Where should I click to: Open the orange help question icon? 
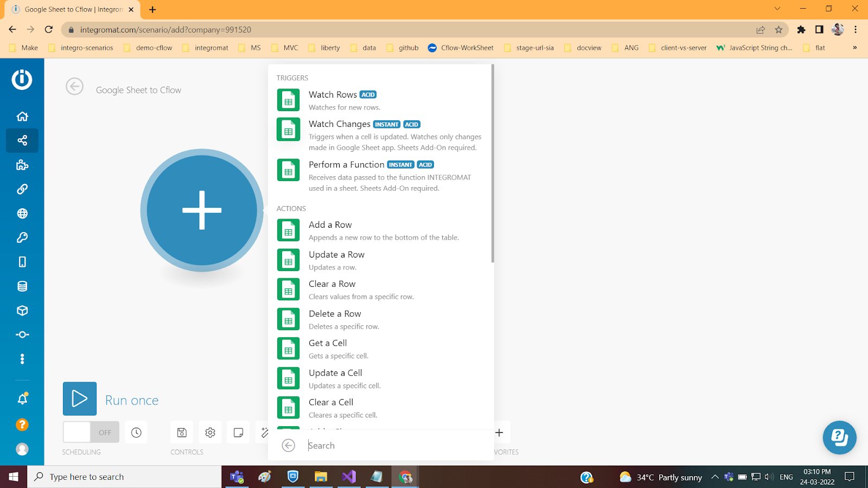click(x=22, y=425)
